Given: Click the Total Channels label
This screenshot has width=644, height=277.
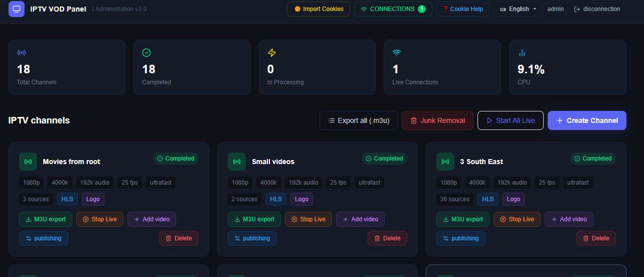Looking at the screenshot, I should (37, 82).
